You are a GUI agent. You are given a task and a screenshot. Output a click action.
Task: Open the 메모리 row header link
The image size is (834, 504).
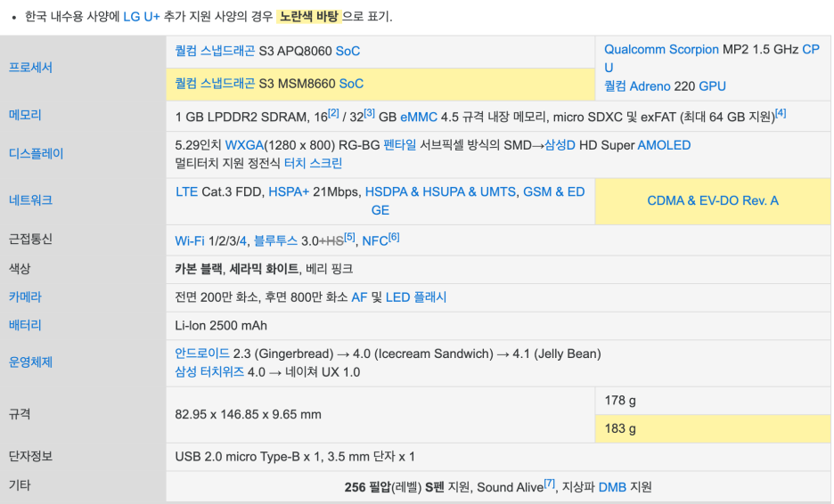[x=25, y=115]
